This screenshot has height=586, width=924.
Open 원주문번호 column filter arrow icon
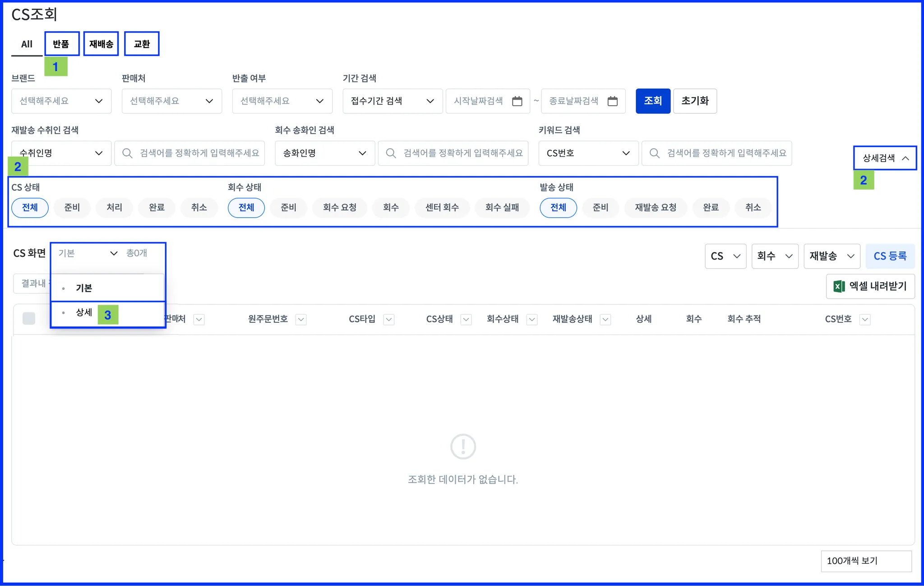pyautogui.click(x=301, y=320)
